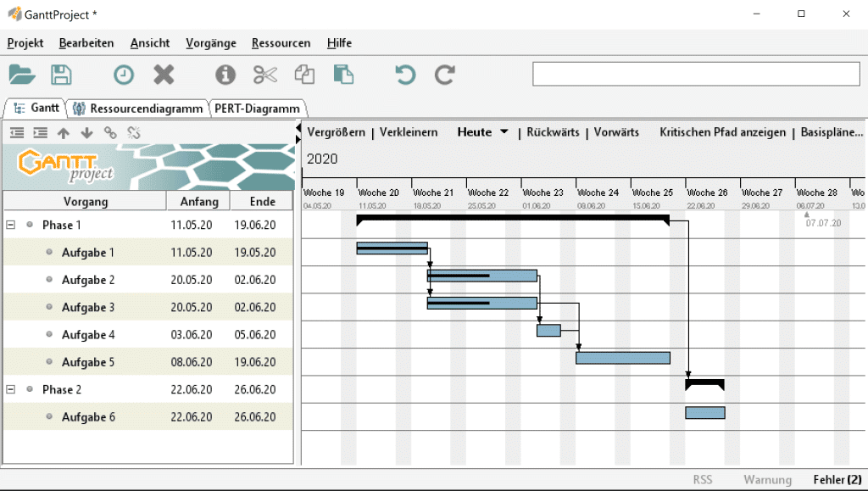The height and width of the screenshot is (491, 868).
Task: Click the clock icon to create a new task
Action: click(124, 75)
